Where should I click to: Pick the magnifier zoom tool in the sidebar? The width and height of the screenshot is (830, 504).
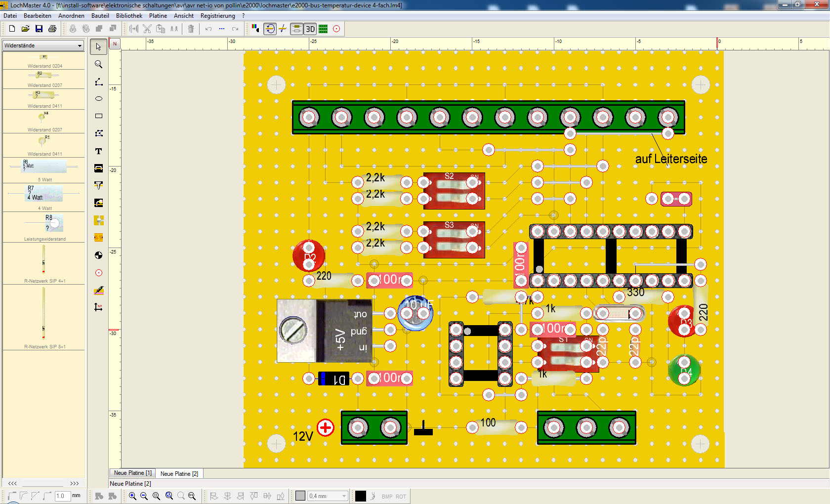tap(99, 65)
